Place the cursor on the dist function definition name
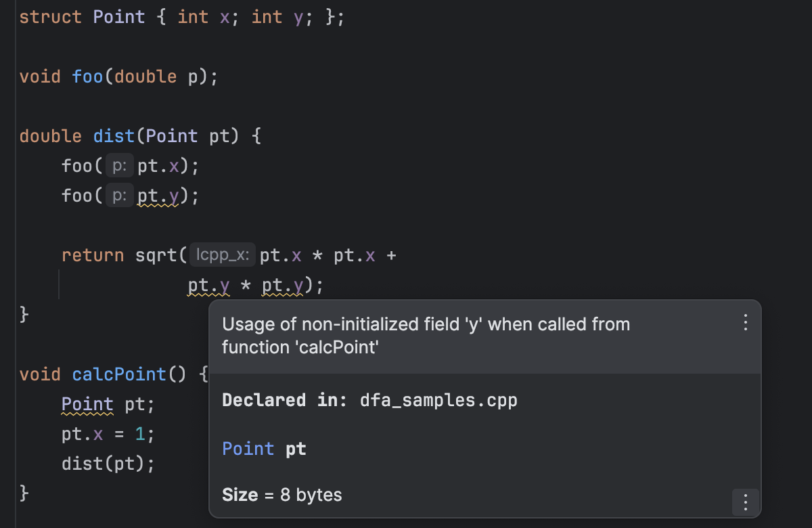The image size is (812, 528). pos(114,136)
